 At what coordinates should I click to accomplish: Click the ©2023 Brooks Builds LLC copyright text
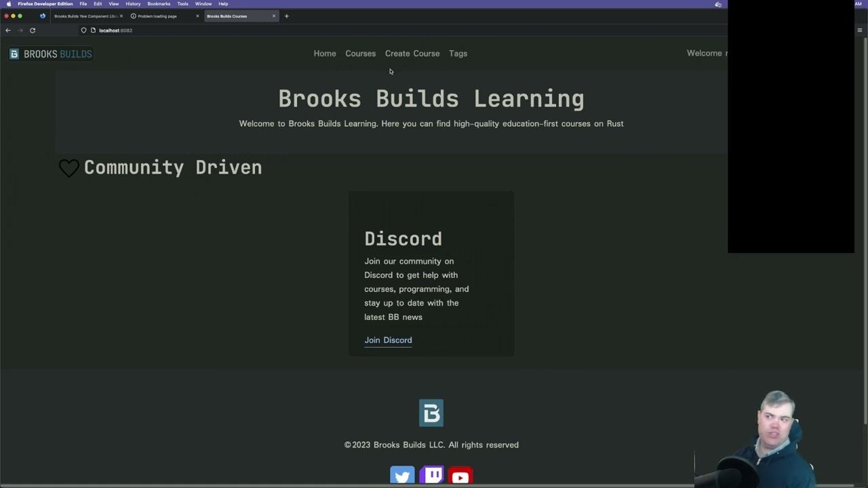431,445
